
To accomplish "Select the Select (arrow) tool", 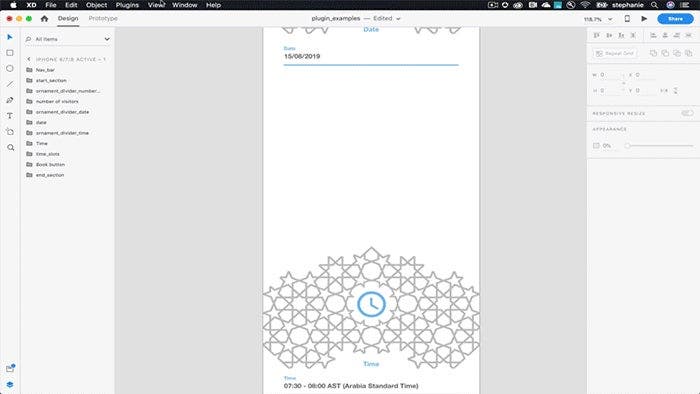I will coord(10,37).
